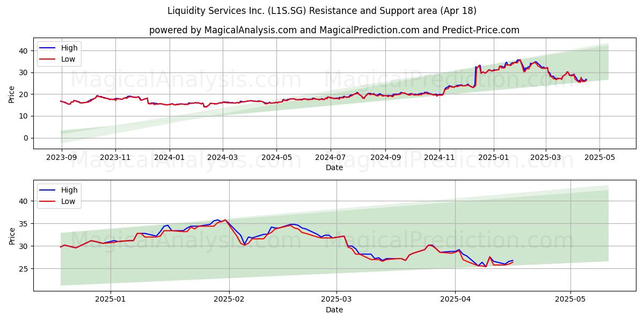The height and width of the screenshot is (322, 644).
Task: Click the bottom chart 'Date' axis label
Action: (334, 310)
